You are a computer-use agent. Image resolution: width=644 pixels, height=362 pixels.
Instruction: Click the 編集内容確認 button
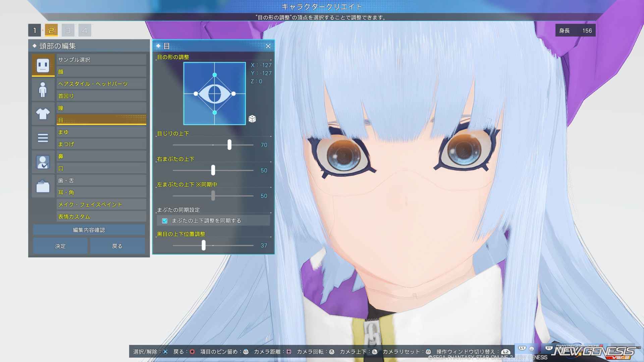pos(89,230)
